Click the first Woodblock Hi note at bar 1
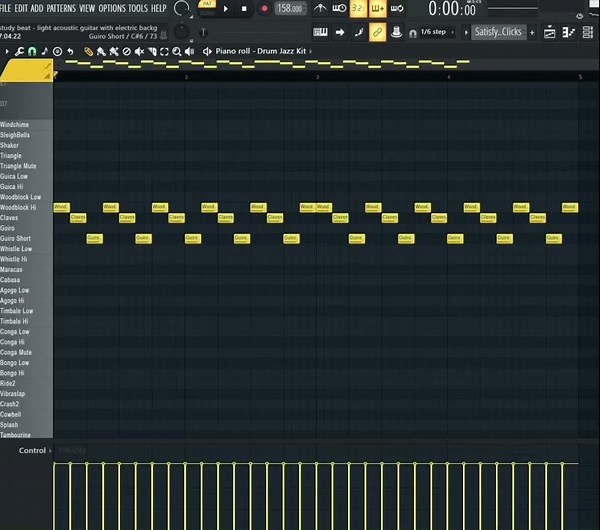600x530 pixels. 61,207
